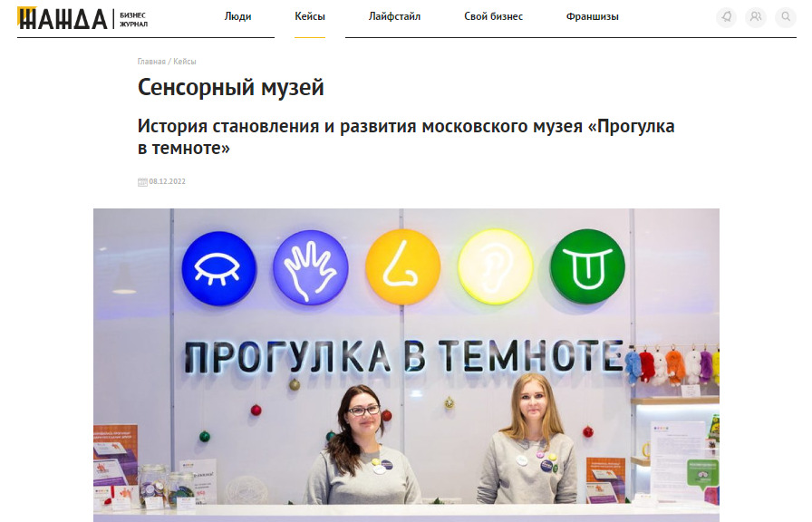
Task: Click the publication date 08.12.2022
Action: click(168, 181)
